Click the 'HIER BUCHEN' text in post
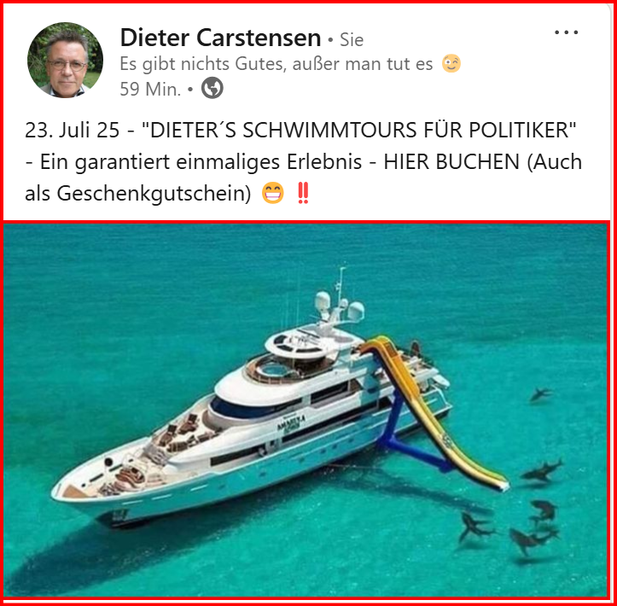The width and height of the screenshot is (617, 606). click(451, 162)
